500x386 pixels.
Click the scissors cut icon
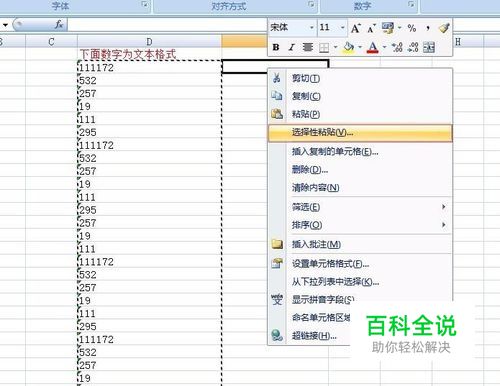click(277, 78)
